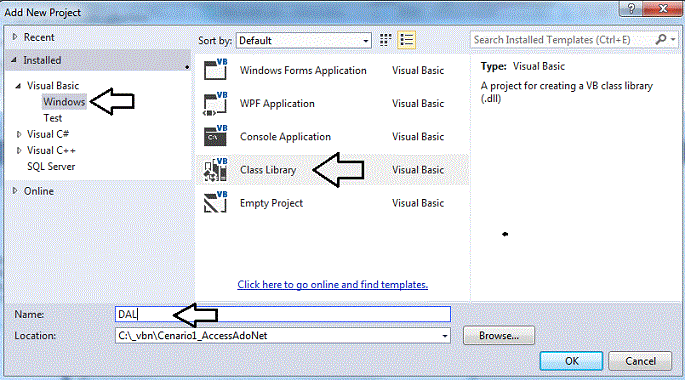Select the Test tree item

pyautogui.click(x=52, y=118)
